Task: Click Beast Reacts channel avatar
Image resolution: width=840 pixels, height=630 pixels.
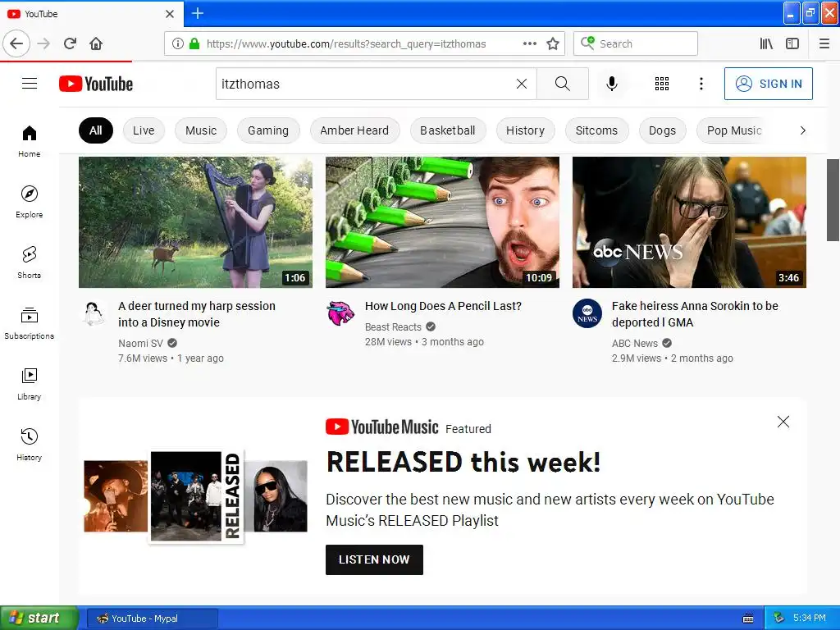Action: click(340, 313)
